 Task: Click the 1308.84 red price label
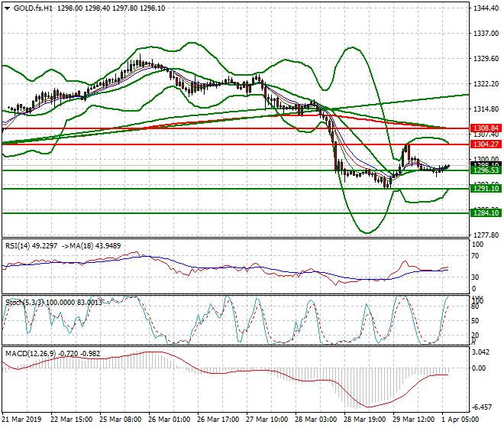click(486, 128)
